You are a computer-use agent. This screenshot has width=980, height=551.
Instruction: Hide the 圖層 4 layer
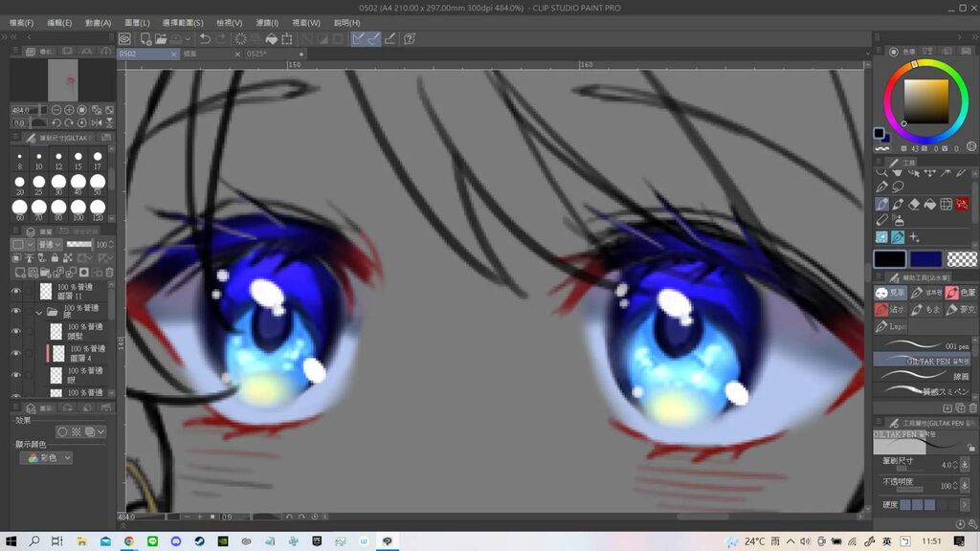(16, 354)
